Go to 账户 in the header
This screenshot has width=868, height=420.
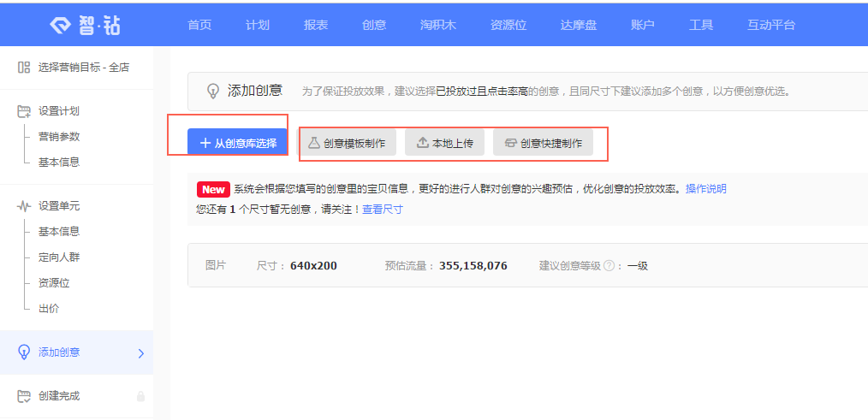(x=643, y=25)
